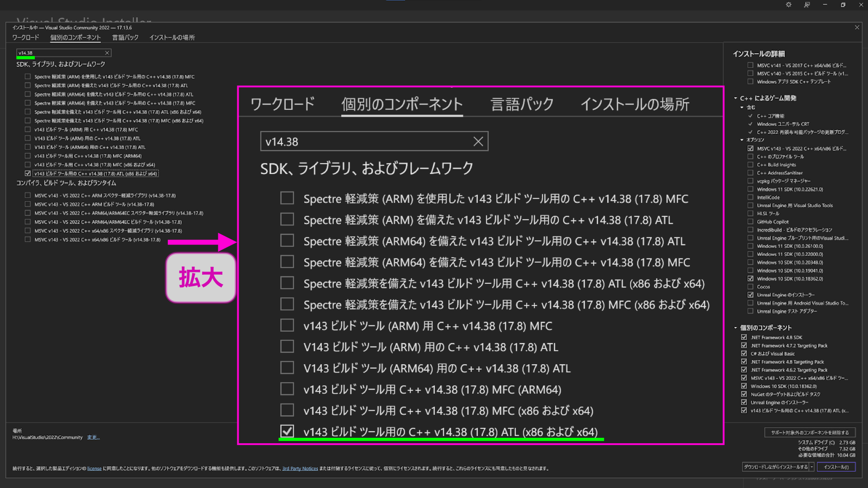Collapse the オプション subsection
The height and width of the screenshot is (488, 868).
coord(742,140)
